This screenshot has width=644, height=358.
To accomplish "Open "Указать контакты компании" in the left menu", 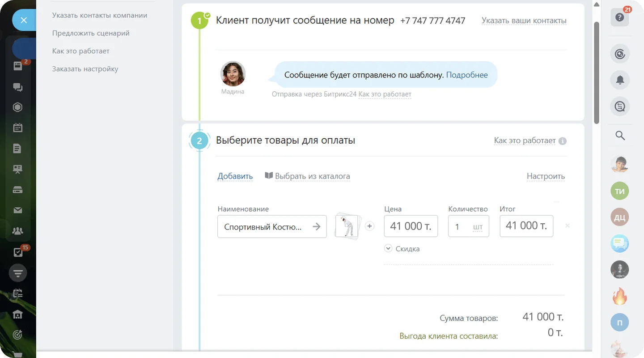I will [x=100, y=15].
